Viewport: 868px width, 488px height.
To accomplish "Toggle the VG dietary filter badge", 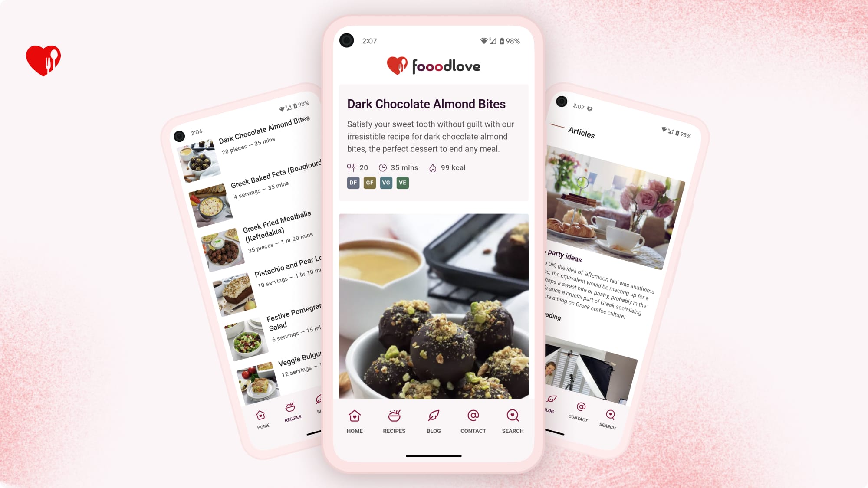I will (x=386, y=182).
